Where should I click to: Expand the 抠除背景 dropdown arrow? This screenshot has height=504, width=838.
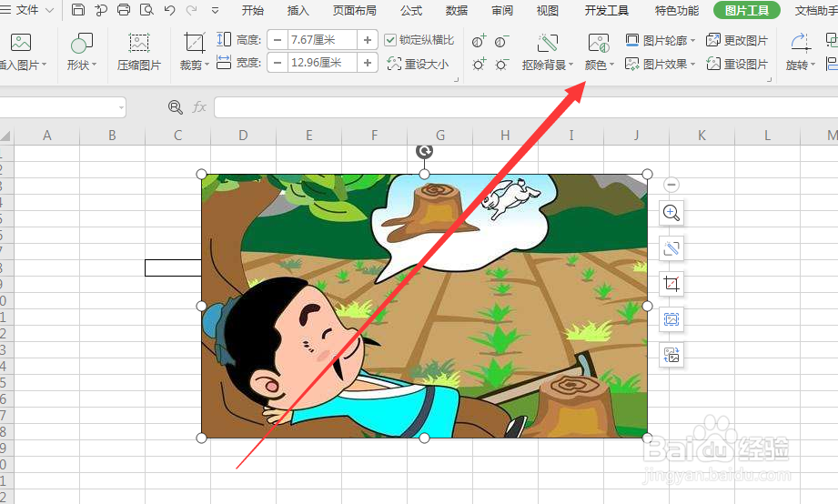coord(570,65)
